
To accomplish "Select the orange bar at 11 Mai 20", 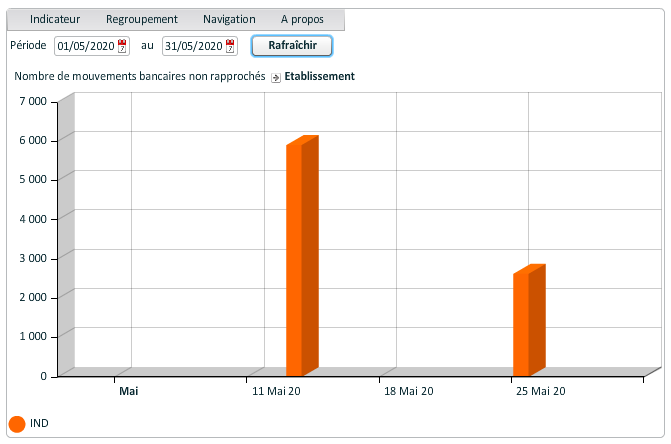I will pos(302,256).
